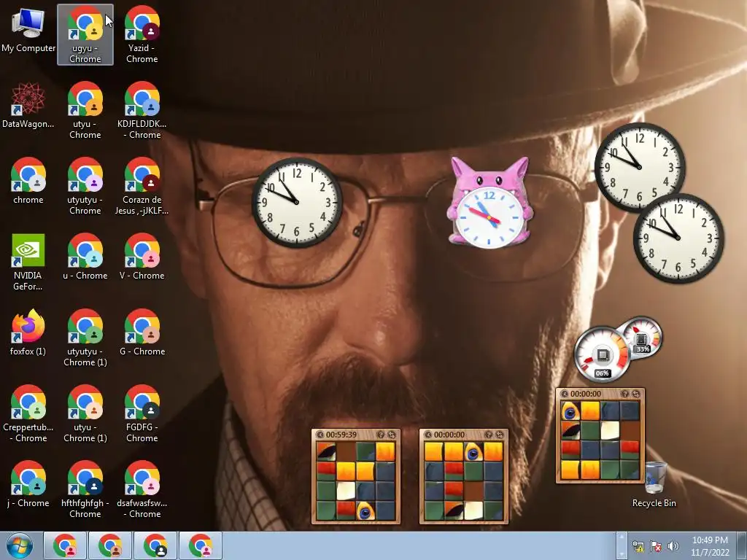The width and height of the screenshot is (747, 560).
Task: Shuffle the 00:59:39 picture puzzle
Action: [x=392, y=435]
